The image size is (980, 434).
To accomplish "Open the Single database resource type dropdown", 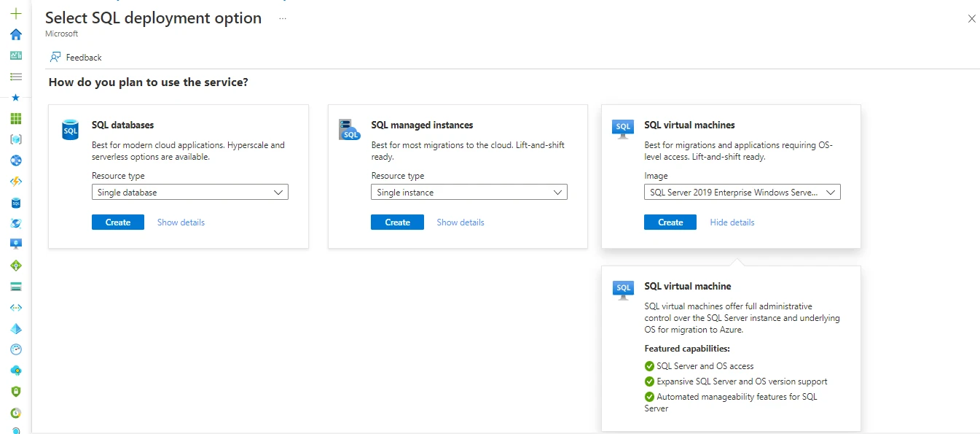I will click(x=189, y=192).
